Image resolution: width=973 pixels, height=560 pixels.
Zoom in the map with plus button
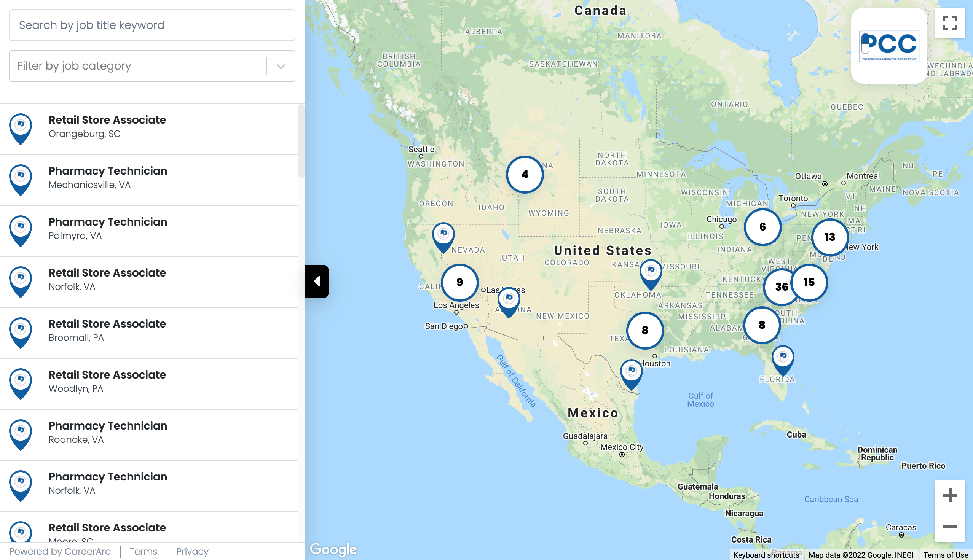[950, 495]
